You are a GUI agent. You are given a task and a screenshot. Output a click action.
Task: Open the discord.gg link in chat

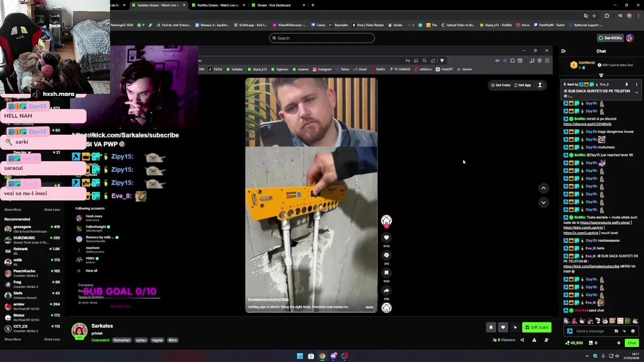click(587, 124)
